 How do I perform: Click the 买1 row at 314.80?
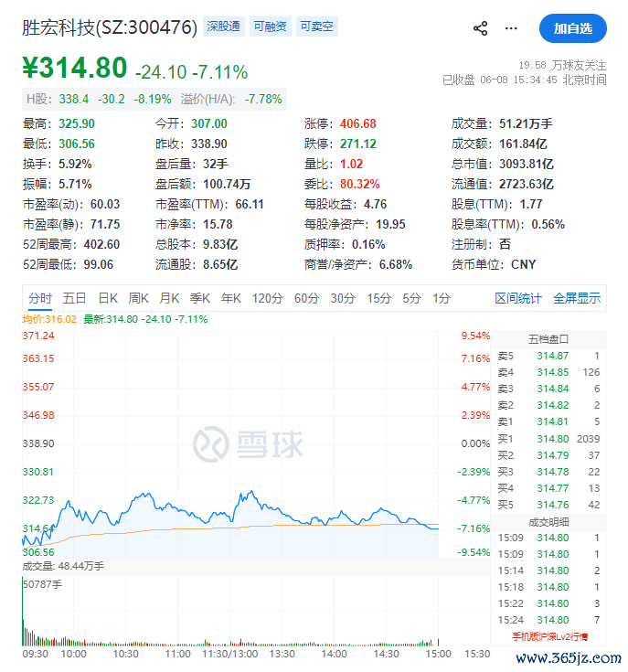coord(548,439)
